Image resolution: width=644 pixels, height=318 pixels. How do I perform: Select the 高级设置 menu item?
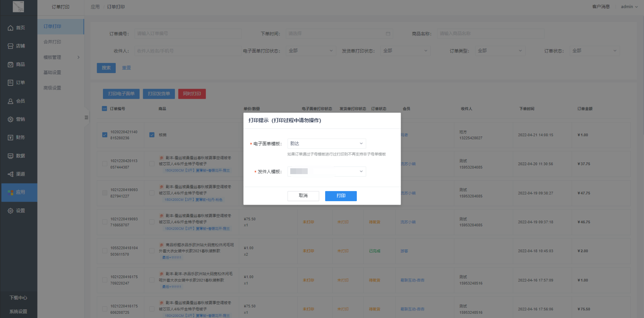(52, 88)
